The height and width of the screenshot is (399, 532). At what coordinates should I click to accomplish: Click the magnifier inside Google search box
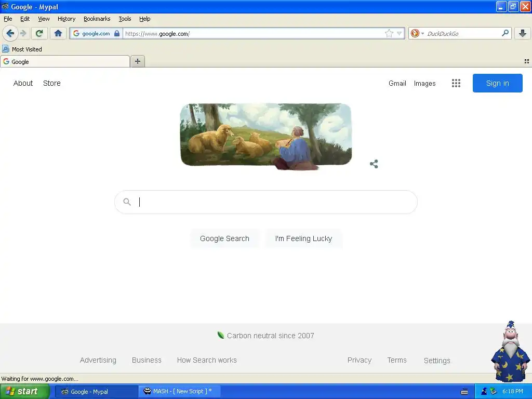coord(127,202)
